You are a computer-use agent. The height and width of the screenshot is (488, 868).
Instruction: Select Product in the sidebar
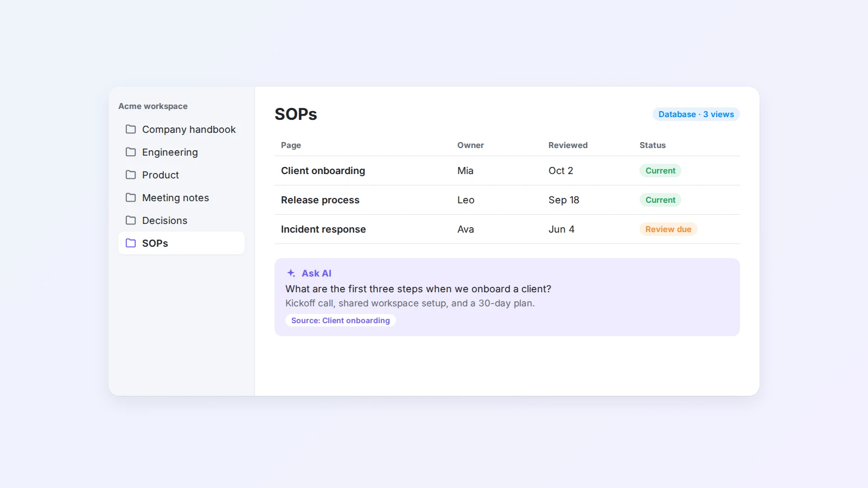click(181, 175)
